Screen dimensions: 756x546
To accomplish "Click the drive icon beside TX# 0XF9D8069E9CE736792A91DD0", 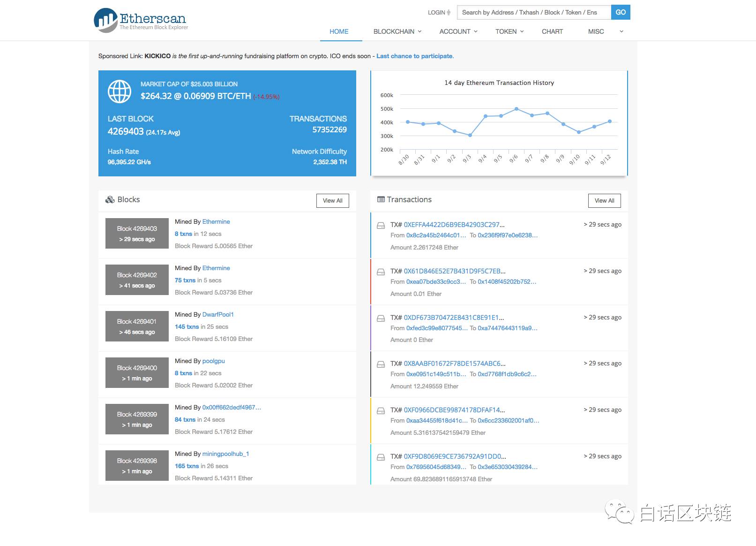I will pos(381,457).
